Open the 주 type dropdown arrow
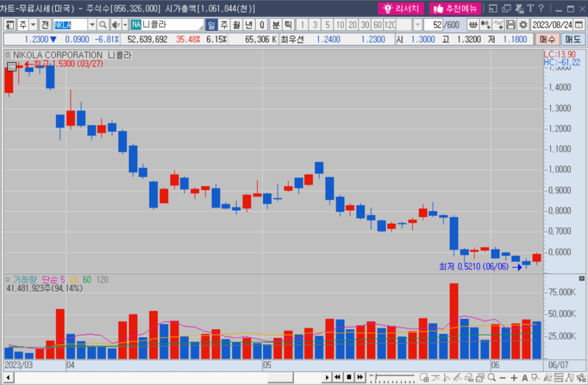The height and width of the screenshot is (385, 588). click(x=33, y=25)
